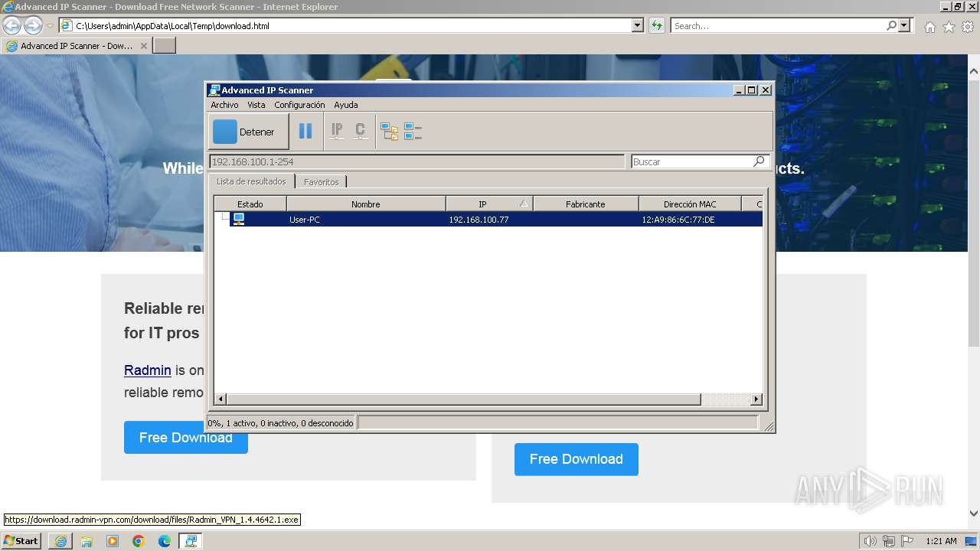
Task: Select the Advanced IP Scanner browser tab
Action: tap(76, 46)
